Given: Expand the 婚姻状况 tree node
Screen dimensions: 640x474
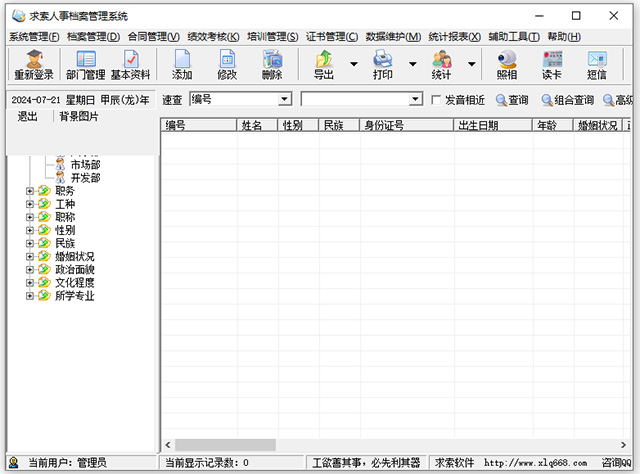Looking at the screenshot, I should point(29,256).
